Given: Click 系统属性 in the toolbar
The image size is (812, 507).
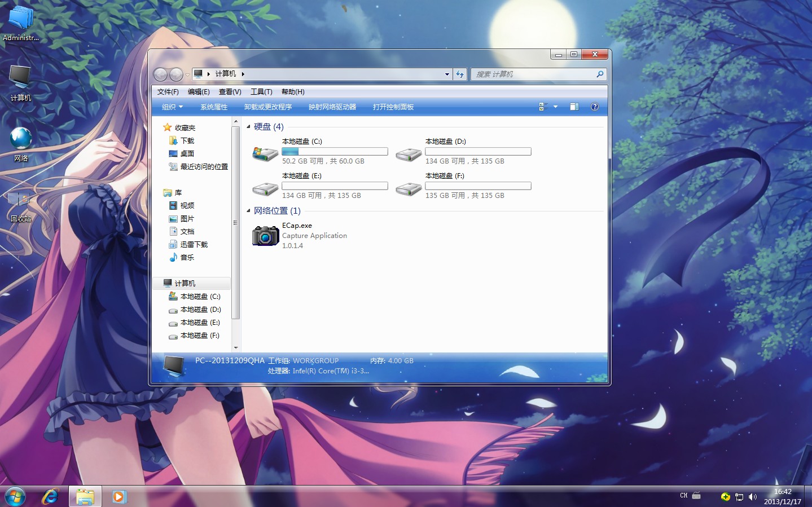Looking at the screenshot, I should coord(214,107).
